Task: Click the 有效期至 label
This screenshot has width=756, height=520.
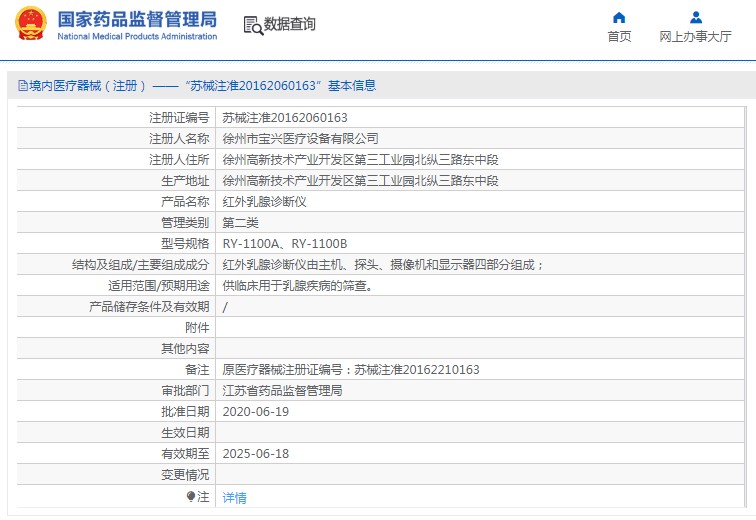Action: pyautogui.click(x=185, y=453)
